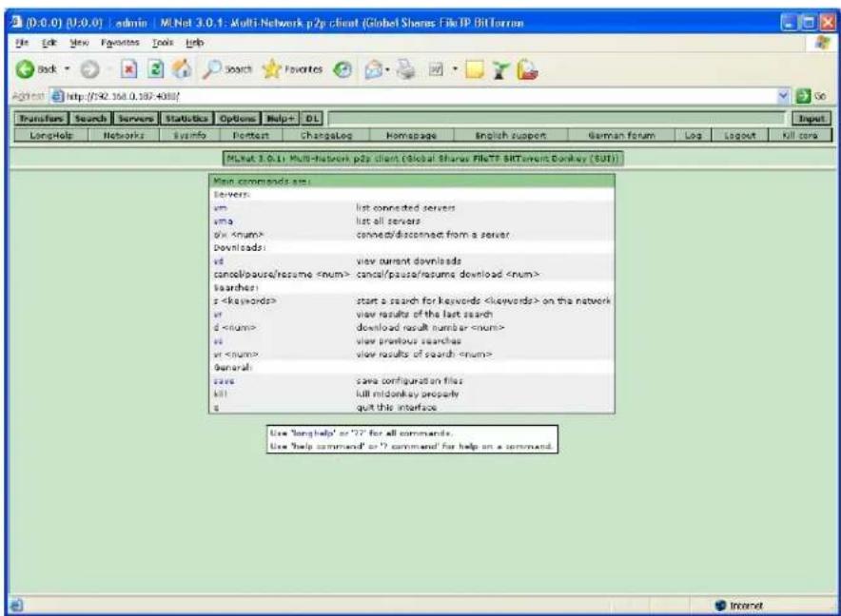Click the Input button
Image resolution: width=841 pixels, height=616 pixels.
[812, 119]
